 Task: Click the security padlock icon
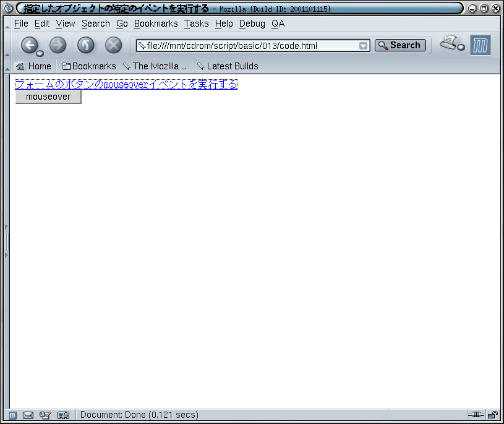pos(493,415)
